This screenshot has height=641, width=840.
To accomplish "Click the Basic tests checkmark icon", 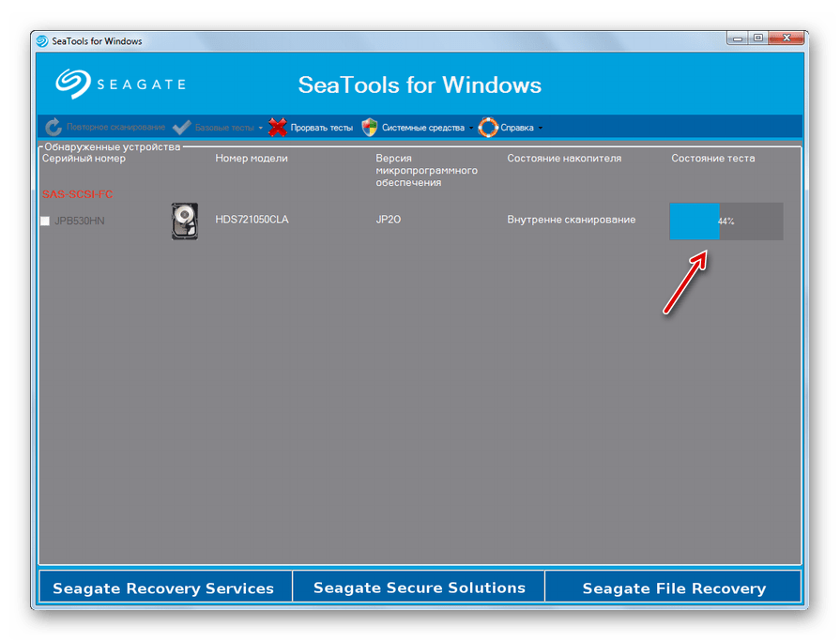I will (x=182, y=128).
